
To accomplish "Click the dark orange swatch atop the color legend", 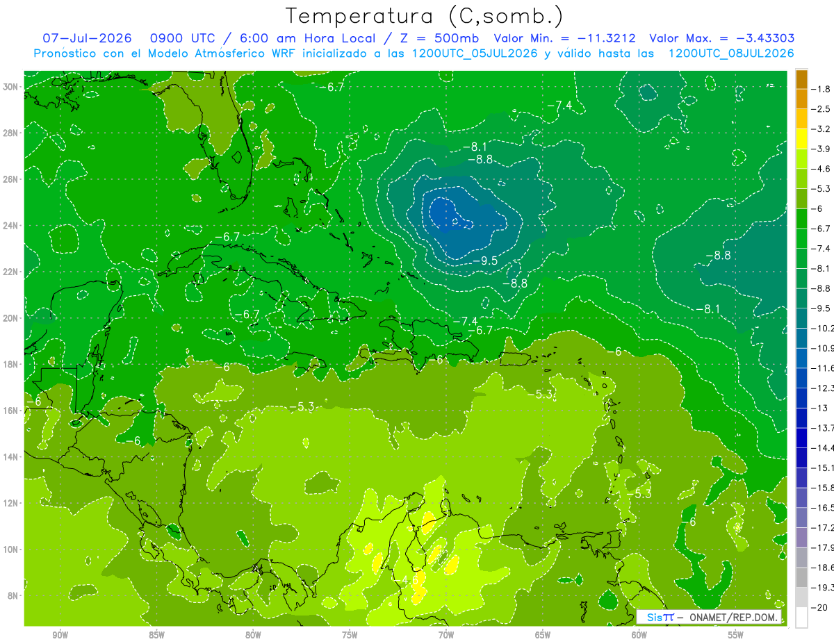I will pos(801,79).
